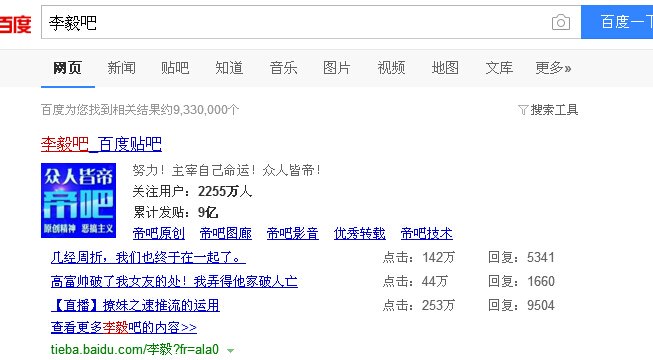Click the 点击：44万 value
This screenshot has width=653, height=360.
click(415, 282)
